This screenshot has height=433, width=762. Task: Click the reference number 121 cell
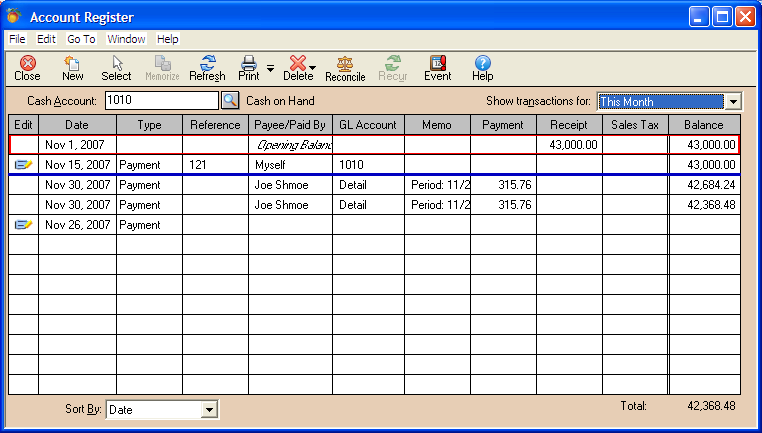pyautogui.click(x=215, y=165)
